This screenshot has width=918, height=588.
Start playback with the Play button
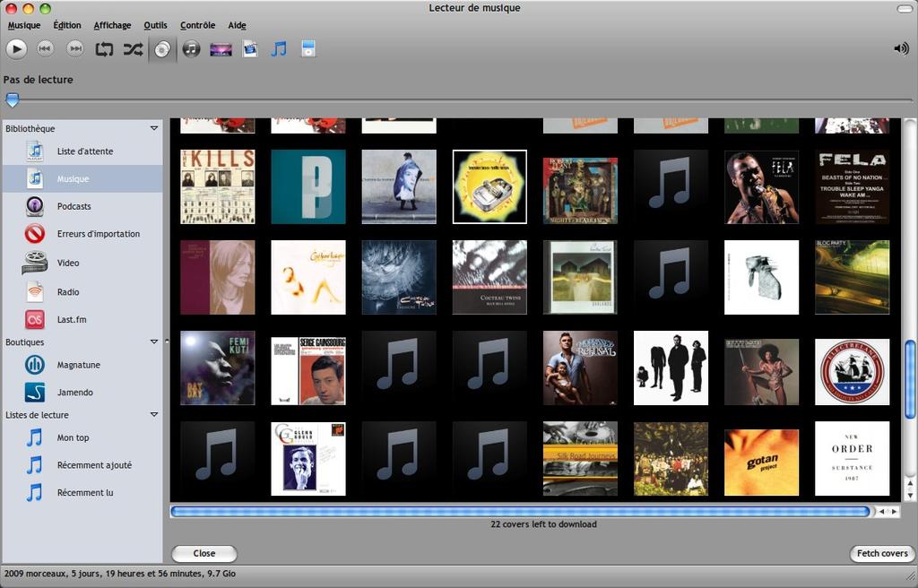[16, 49]
